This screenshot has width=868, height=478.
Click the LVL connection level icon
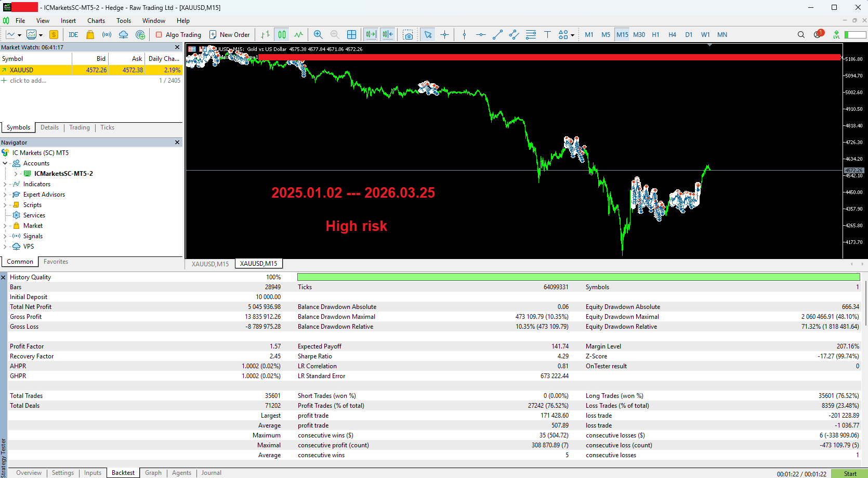pos(836,35)
